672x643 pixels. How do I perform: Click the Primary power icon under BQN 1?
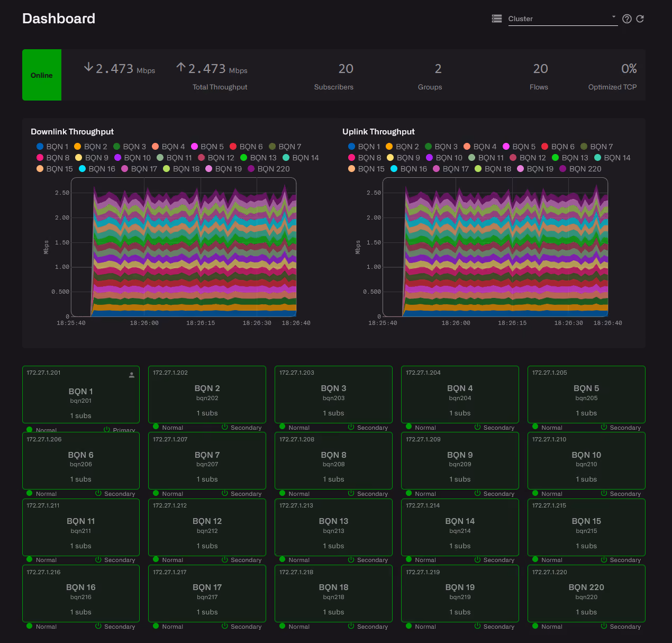pos(107,430)
